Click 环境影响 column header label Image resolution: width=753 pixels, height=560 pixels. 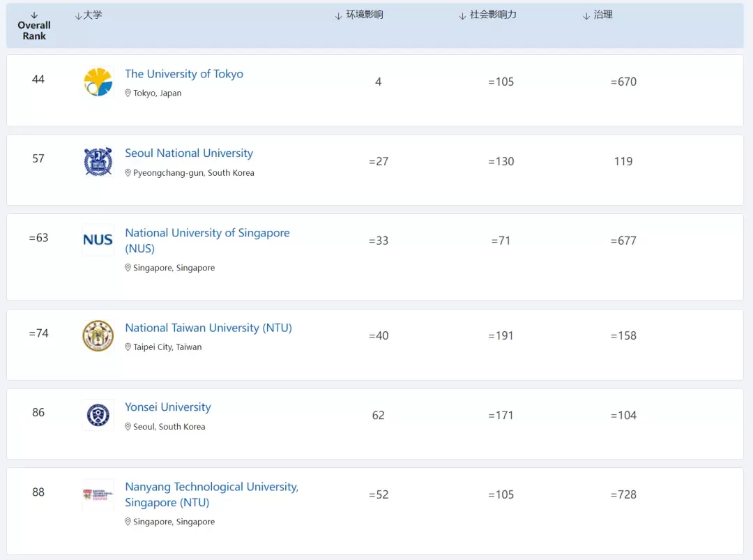tap(365, 15)
